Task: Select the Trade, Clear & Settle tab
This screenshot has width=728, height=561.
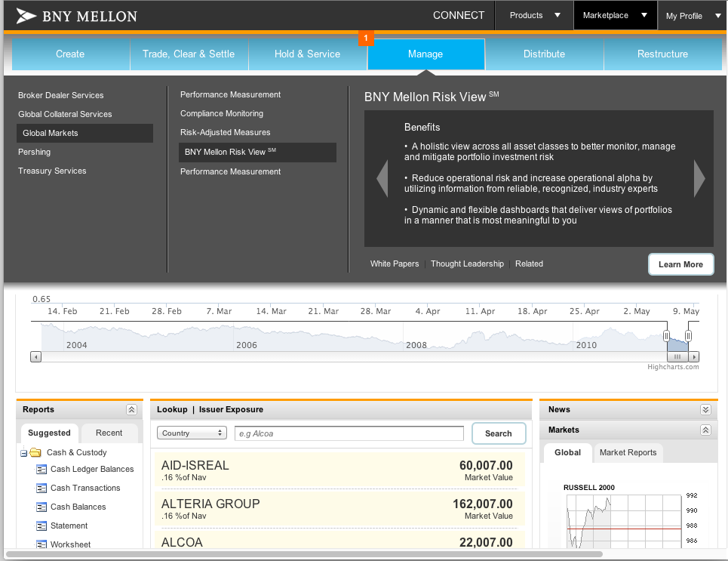Action: point(189,54)
